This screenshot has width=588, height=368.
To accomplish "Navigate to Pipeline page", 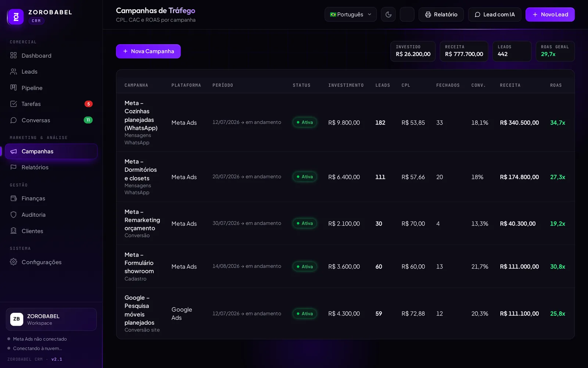I will [51, 88].
